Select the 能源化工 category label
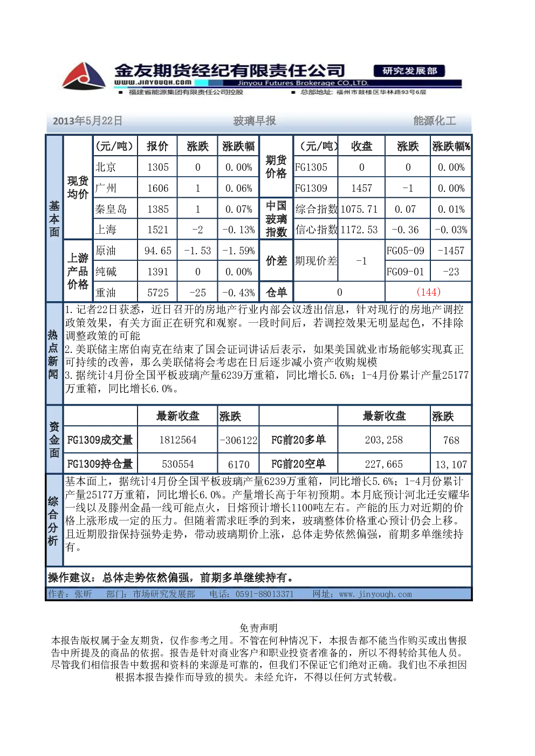 [435, 121]
